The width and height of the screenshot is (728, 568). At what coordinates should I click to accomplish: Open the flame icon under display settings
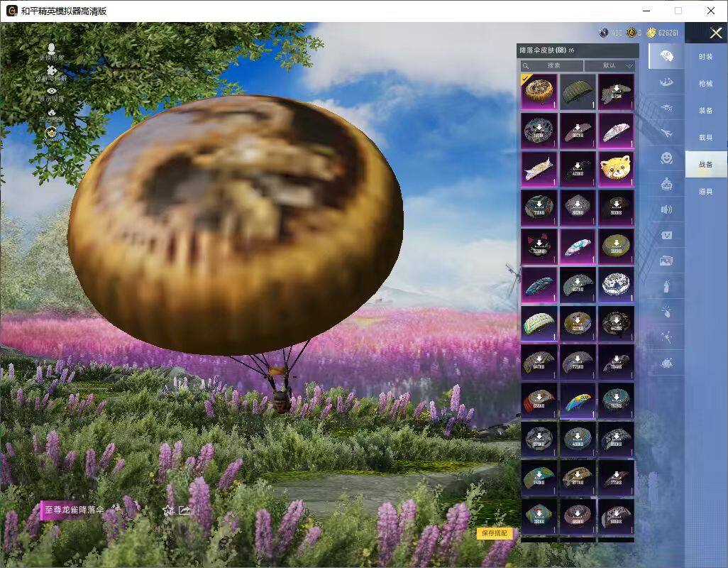[x=52, y=112]
